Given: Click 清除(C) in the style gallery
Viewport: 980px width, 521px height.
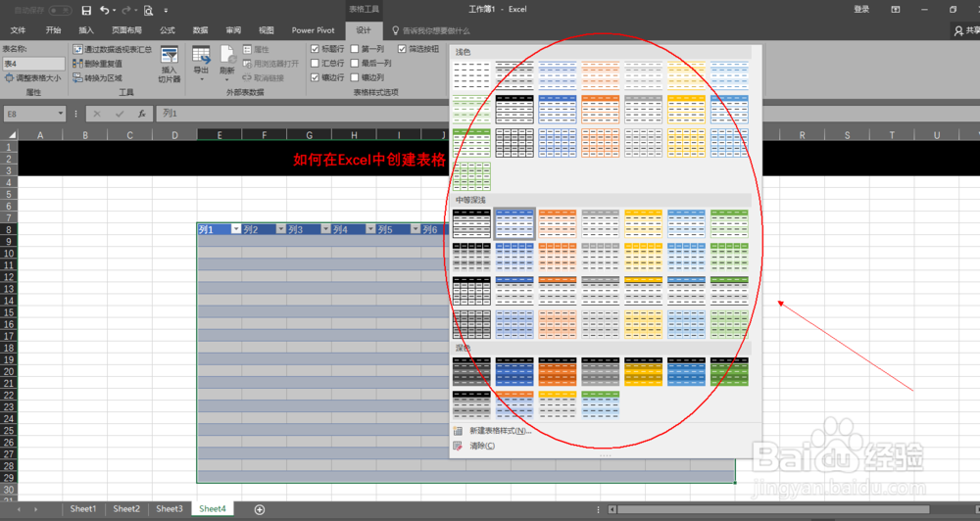Looking at the screenshot, I should [x=482, y=446].
